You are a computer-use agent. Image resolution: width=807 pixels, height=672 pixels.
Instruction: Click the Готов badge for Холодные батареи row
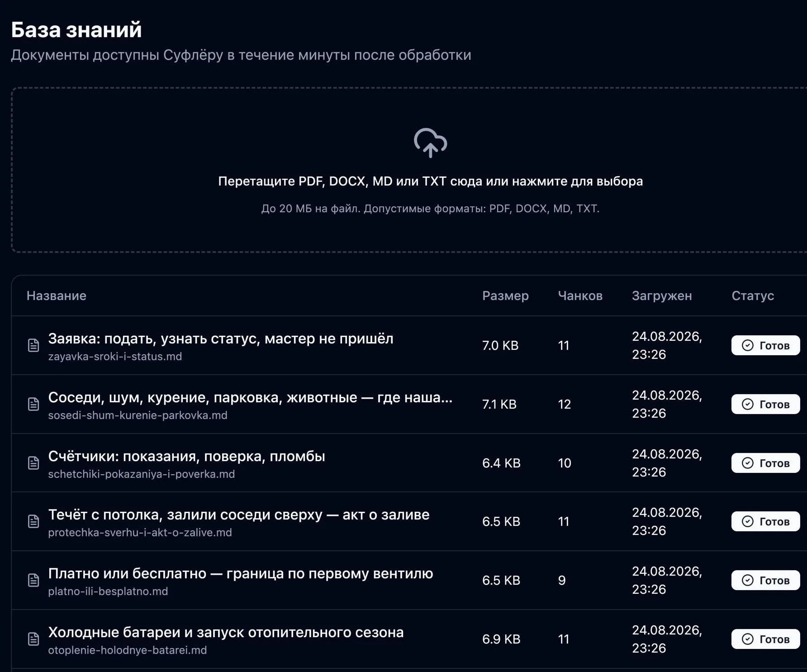[x=765, y=639]
